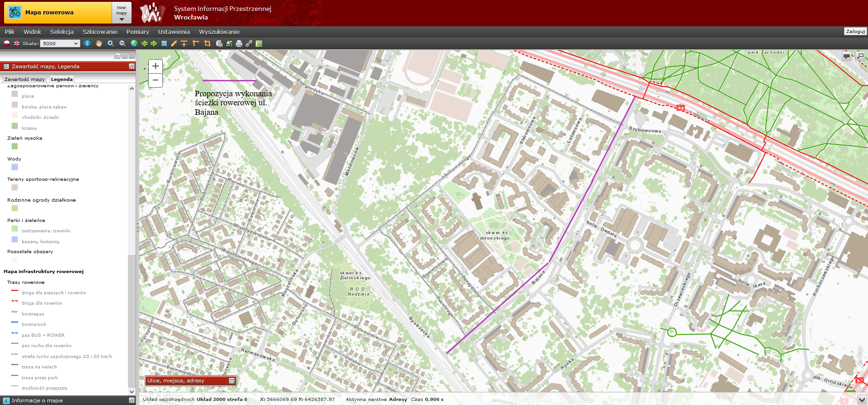Switch language to English flag

coord(17,43)
